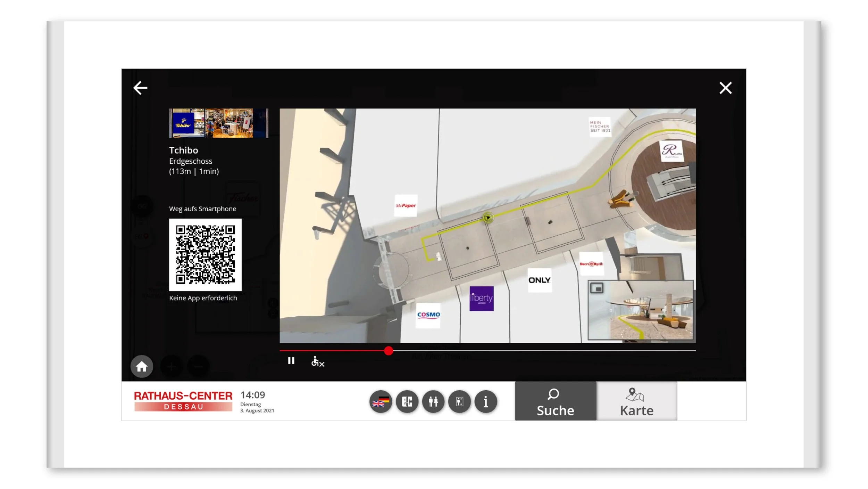This screenshot has width=868, height=489.
Task: Pause the route animation
Action: tap(291, 361)
